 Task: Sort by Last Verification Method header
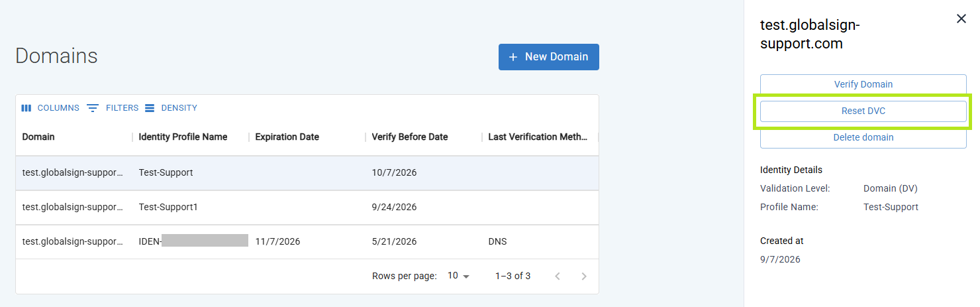tap(538, 137)
